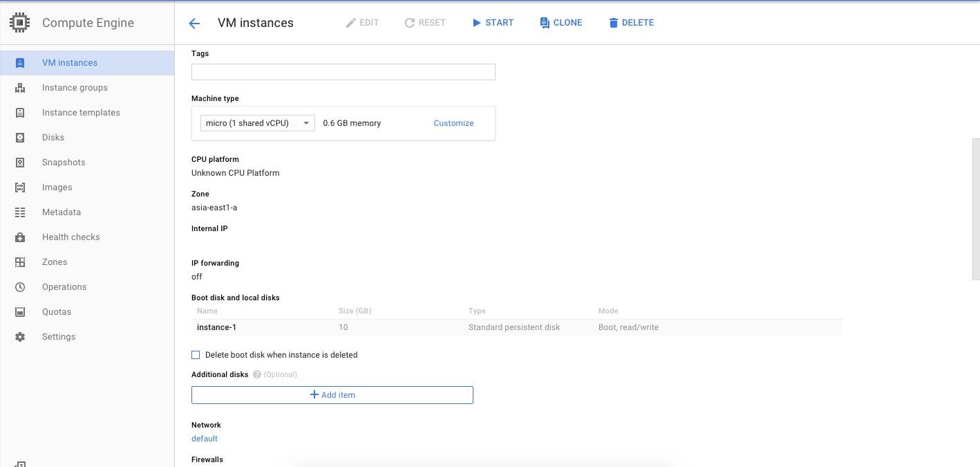Click the RESET label in the toolbar
Image resolution: width=980 pixels, height=467 pixels.
(432, 23)
